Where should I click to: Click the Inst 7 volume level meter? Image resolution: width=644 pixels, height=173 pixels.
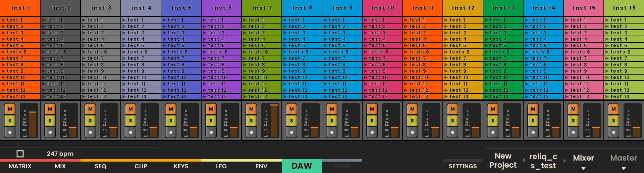(274, 121)
